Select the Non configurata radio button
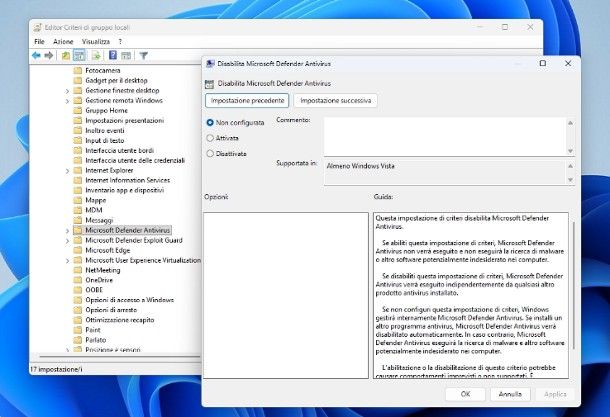The width and height of the screenshot is (610, 417). point(210,123)
